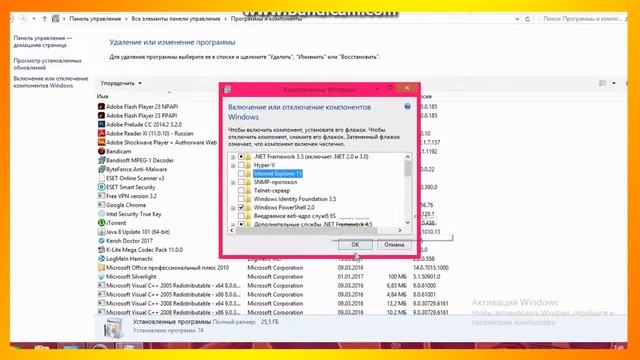Select Adobe Flash Player 23 PPAPI icon
The height and width of the screenshot is (360, 640).
[x=101, y=116]
